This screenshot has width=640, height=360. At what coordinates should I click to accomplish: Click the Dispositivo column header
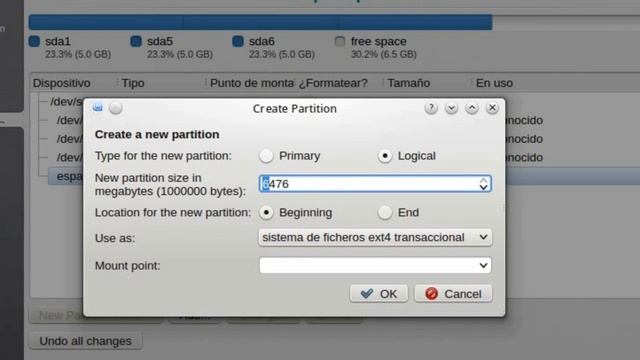pos(62,83)
